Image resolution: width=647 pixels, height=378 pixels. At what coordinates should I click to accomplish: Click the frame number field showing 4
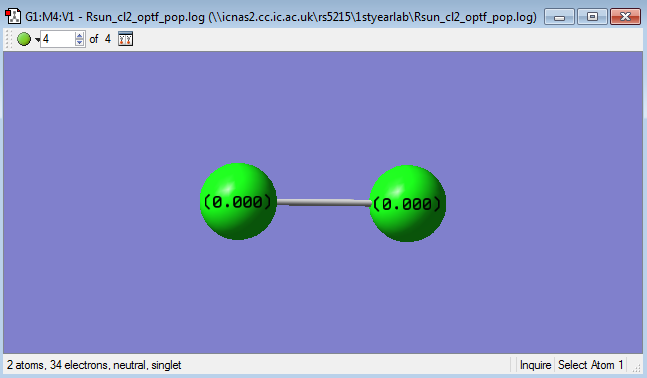58,39
